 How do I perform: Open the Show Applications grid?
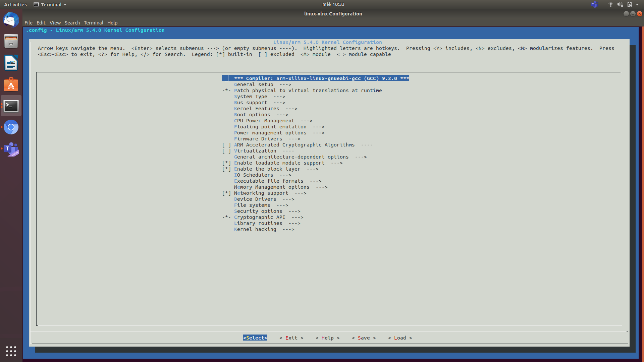click(11, 351)
